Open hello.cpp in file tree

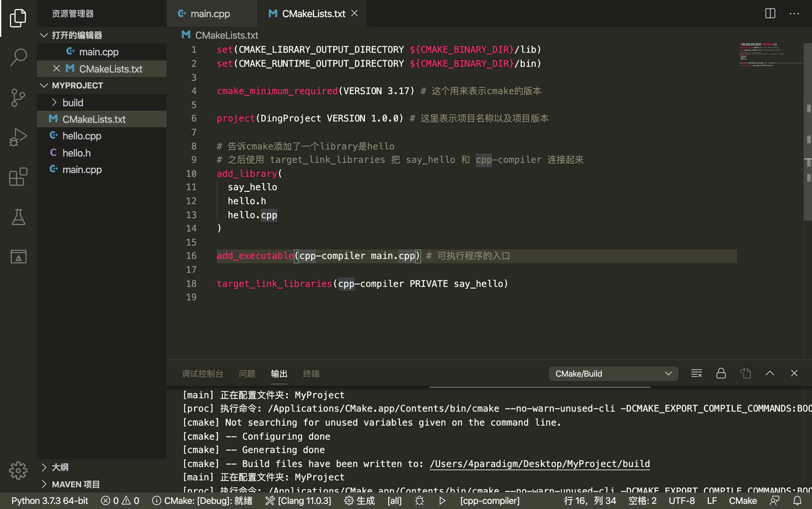tap(102, 136)
